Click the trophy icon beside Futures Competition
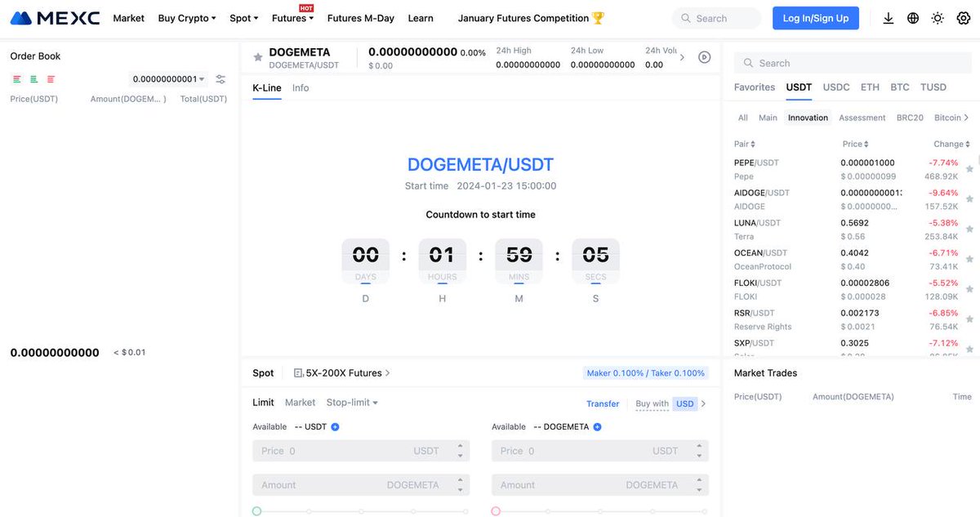 click(599, 18)
